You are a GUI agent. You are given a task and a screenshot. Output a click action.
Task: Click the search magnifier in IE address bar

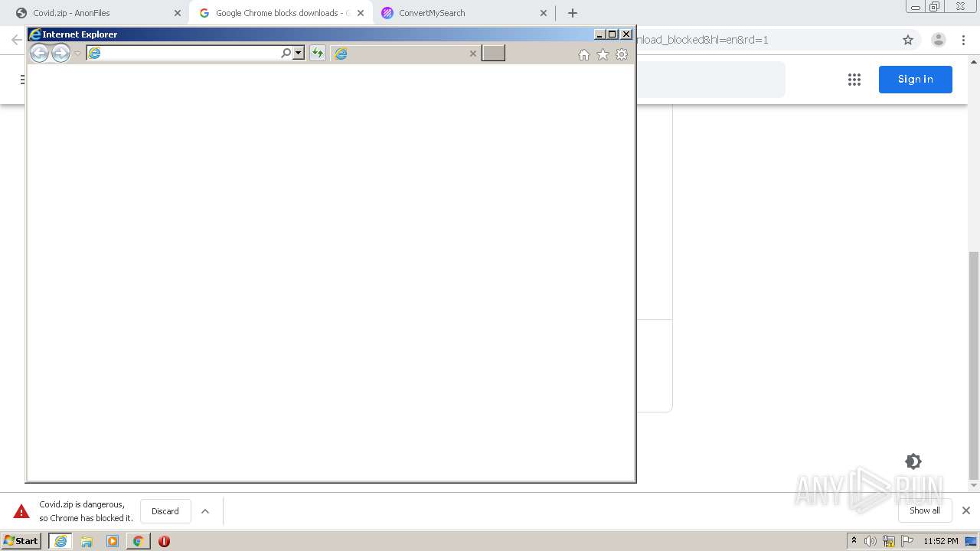286,53
